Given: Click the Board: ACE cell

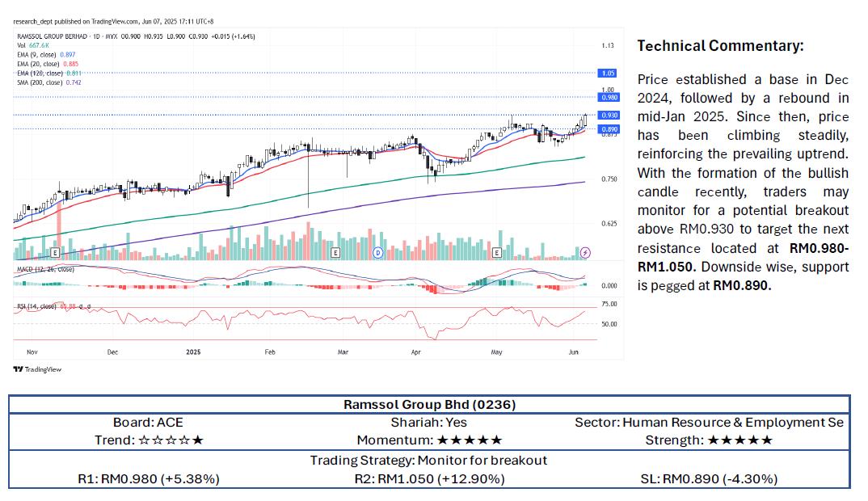Looking at the screenshot, I should coord(148,423).
